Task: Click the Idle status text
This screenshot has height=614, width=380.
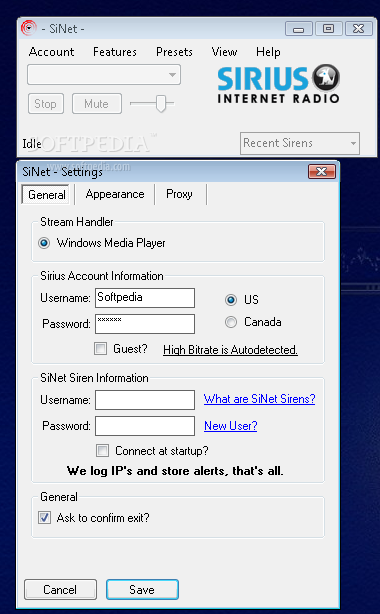Action: 32,144
